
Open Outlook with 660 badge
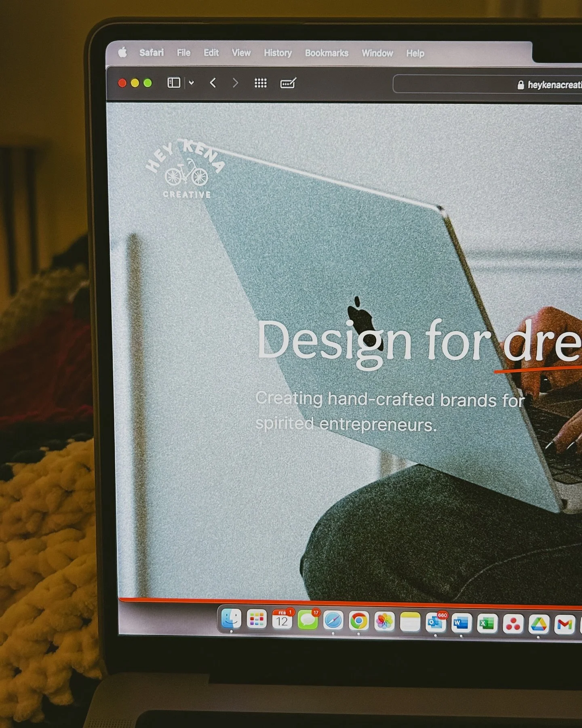click(x=435, y=622)
